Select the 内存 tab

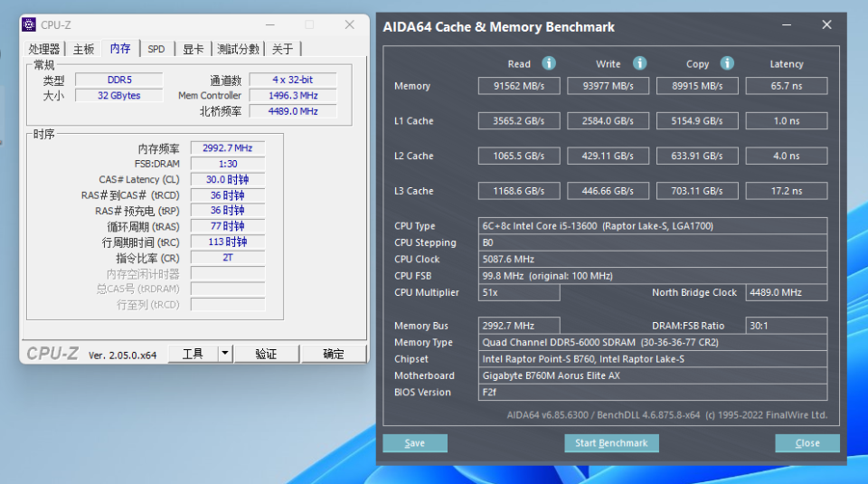[120, 48]
